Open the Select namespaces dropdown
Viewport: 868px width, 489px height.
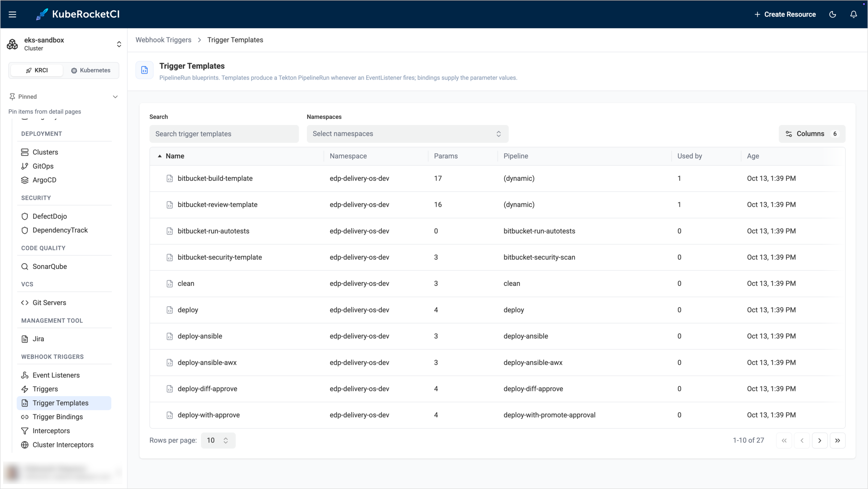[407, 134]
